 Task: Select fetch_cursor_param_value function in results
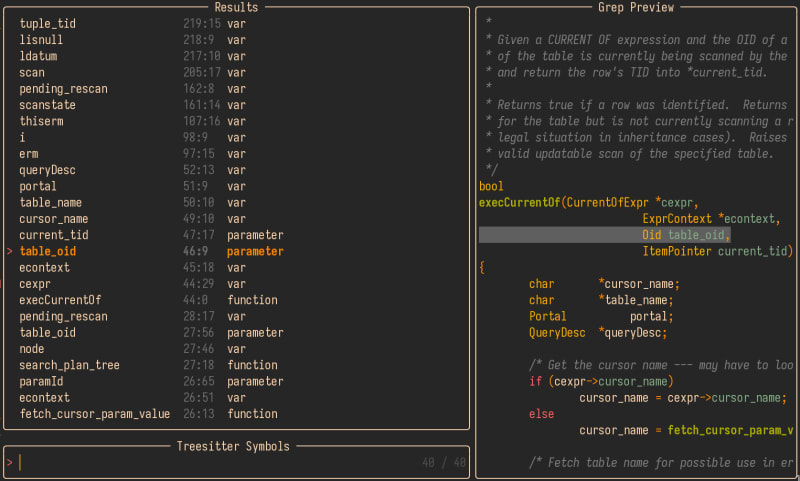pos(94,414)
